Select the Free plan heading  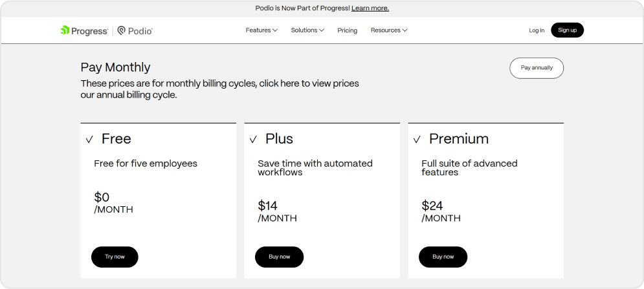point(117,139)
